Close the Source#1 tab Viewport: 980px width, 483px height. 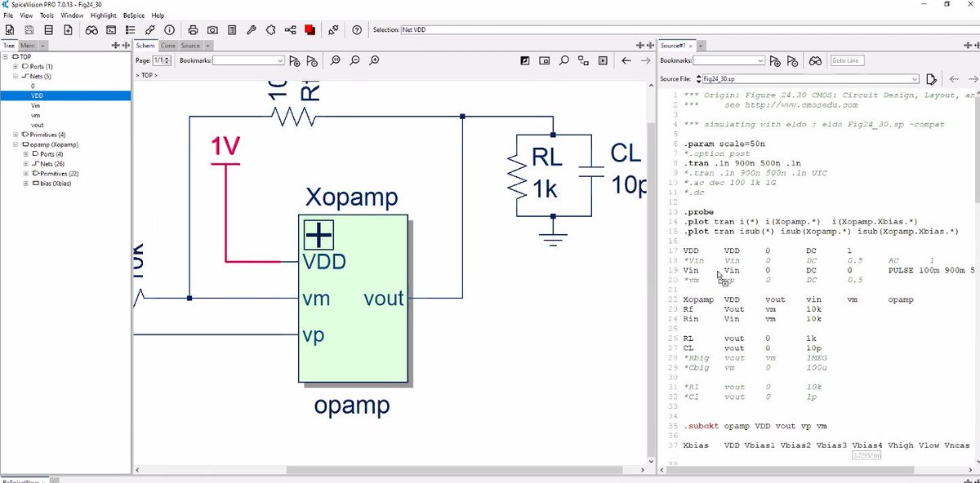pos(692,46)
